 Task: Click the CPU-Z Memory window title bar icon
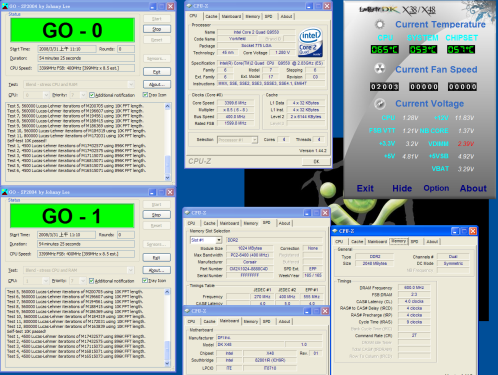pos(335,231)
